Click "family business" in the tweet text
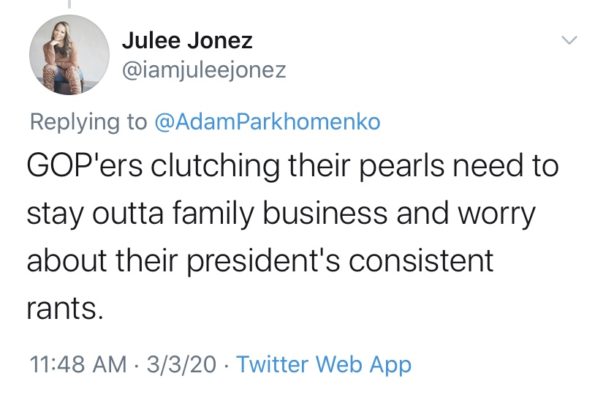 280,213
